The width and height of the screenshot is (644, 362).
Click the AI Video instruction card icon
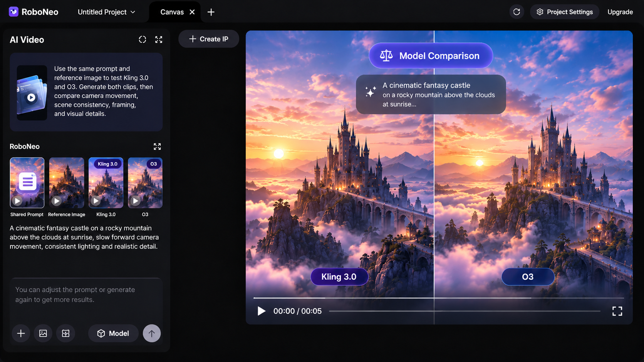tap(32, 93)
